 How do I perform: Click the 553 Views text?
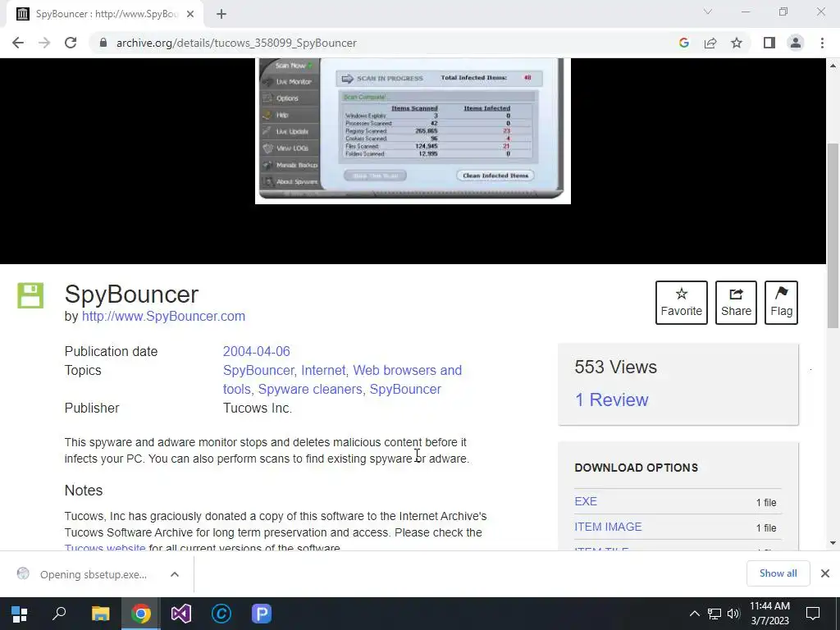click(615, 367)
